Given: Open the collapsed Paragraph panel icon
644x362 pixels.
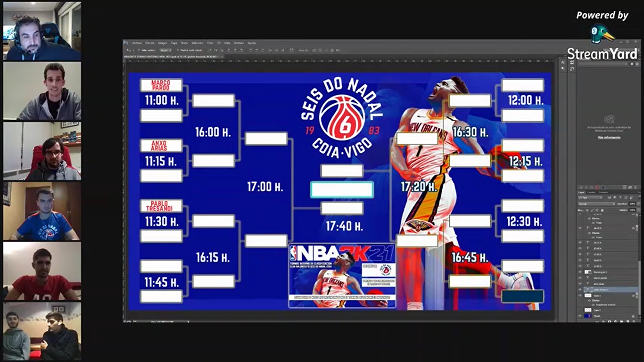Looking at the screenshot, I should pos(562,67).
